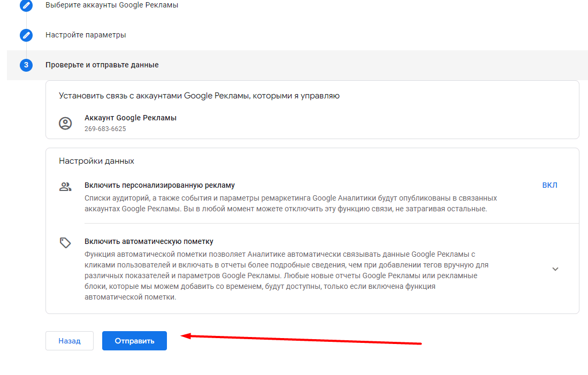Screen dimensions: 588x375
Task: Click personalized ads description starting "Списки аудиторий"
Action: 291,203
